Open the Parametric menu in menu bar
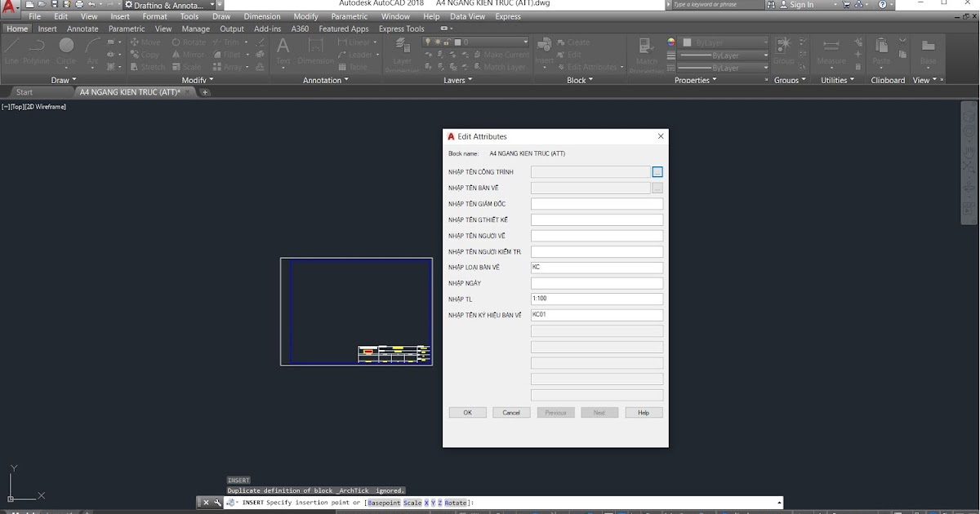980x514 pixels. coord(350,16)
